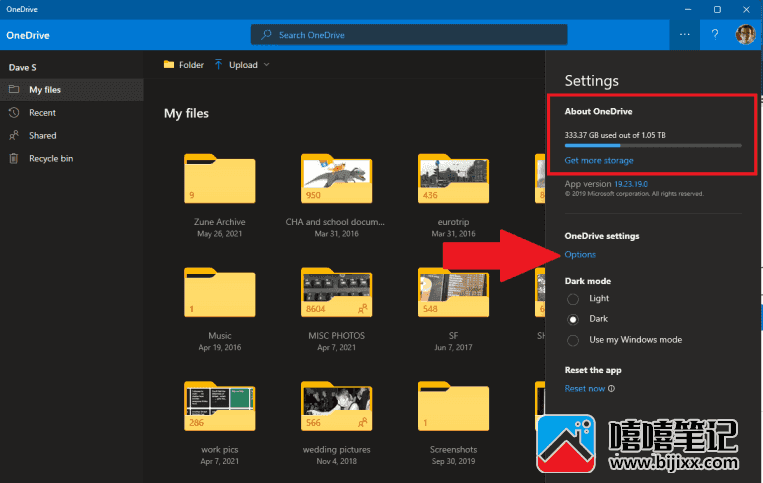Image resolution: width=763 pixels, height=483 pixels.
Task: Open the account profile picture
Action: (745, 35)
